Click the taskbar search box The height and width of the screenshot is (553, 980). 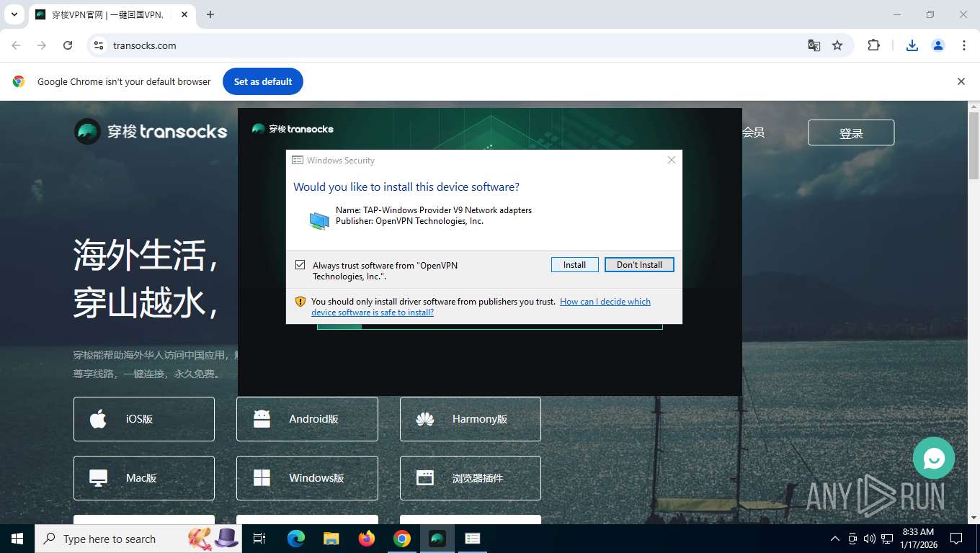pyautogui.click(x=138, y=539)
